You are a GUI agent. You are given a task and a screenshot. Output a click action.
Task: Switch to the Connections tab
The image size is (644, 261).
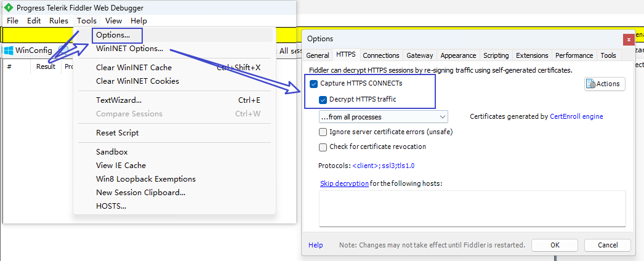point(381,55)
